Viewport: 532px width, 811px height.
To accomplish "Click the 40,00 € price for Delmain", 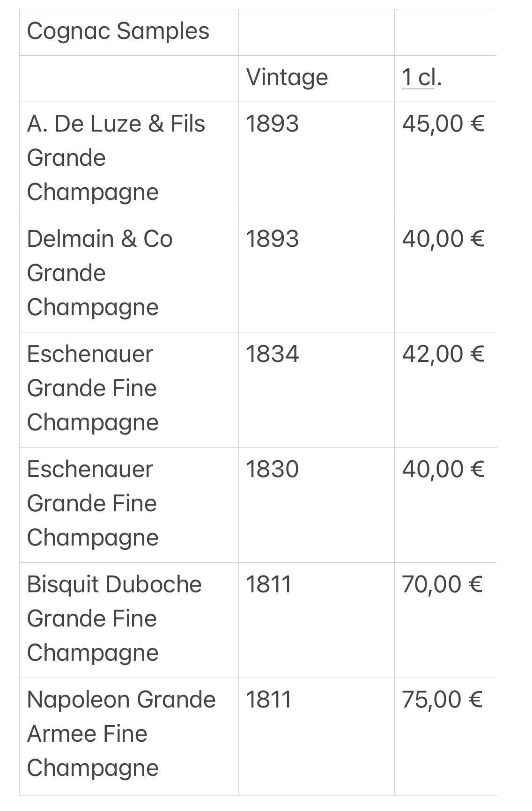I will pyautogui.click(x=443, y=240).
